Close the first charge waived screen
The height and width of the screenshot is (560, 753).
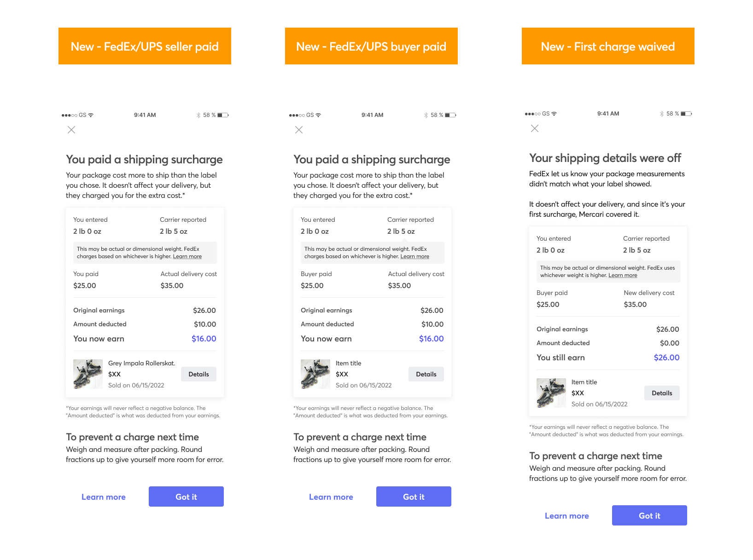(535, 128)
